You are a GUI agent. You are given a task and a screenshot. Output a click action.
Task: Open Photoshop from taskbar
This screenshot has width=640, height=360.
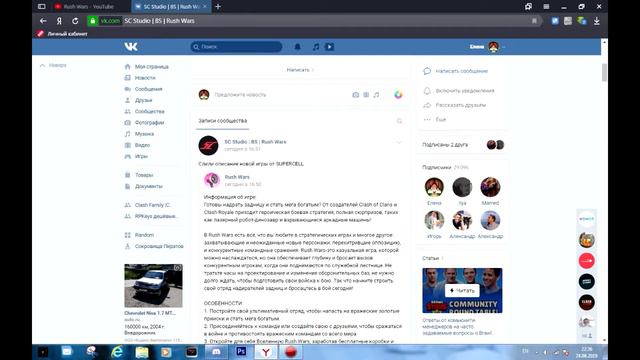pyautogui.click(x=241, y=351)
